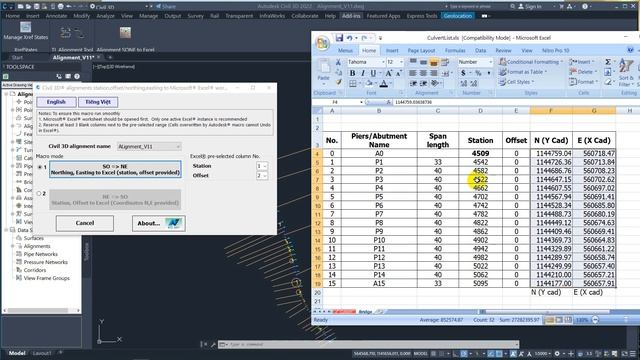The image size is (640, 360).
Task: Open the Excel Insert ribbon tab
Action: pyautogui.click(x=392, y=50)
